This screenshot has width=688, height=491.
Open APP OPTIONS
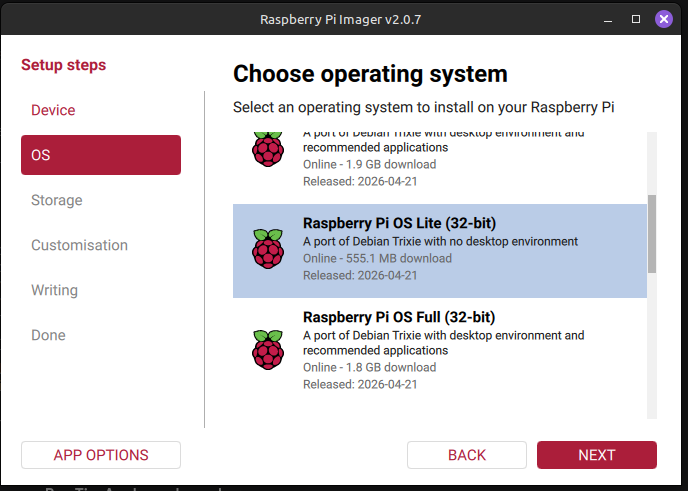click(101, 455)
